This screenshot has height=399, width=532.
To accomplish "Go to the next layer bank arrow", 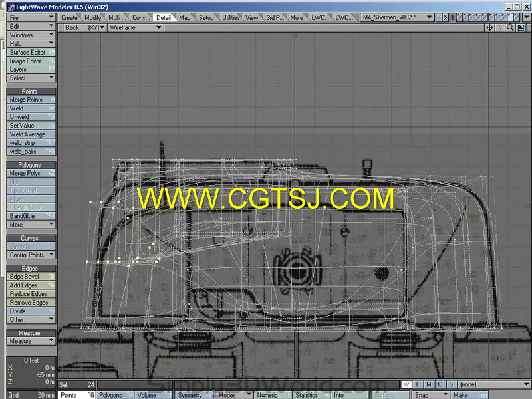I will click(446, 17).
